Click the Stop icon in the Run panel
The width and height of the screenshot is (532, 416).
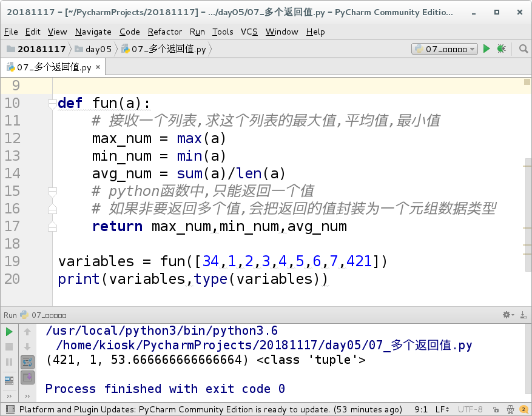click(x=10, y=346)
